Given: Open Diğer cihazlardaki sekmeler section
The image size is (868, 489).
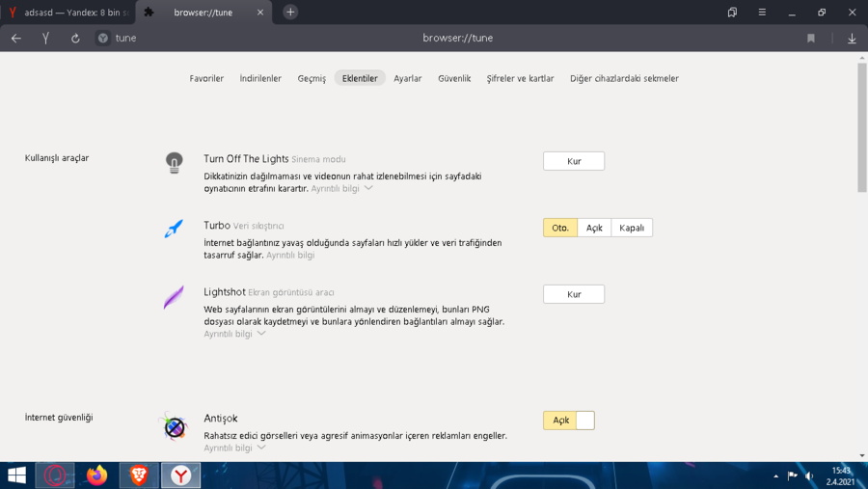Looking at the screenshot, I should 624,79.
